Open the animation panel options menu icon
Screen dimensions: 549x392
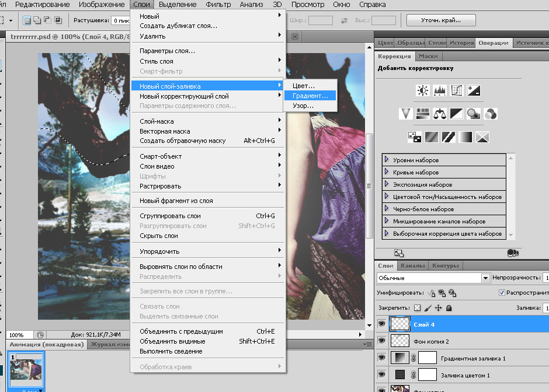click(x=367, y=344)
